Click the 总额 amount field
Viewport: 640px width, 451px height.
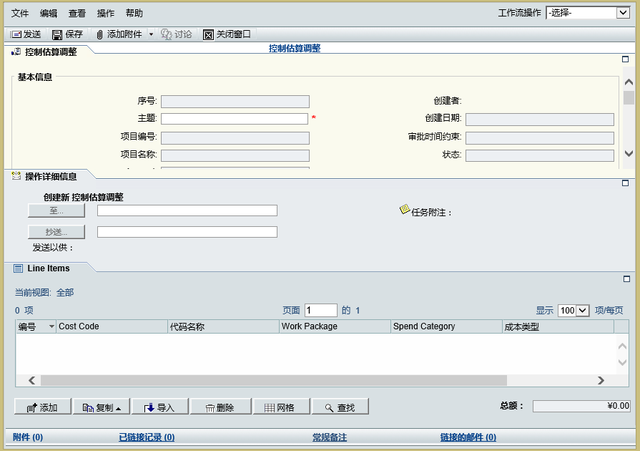[x=581, y=406]
